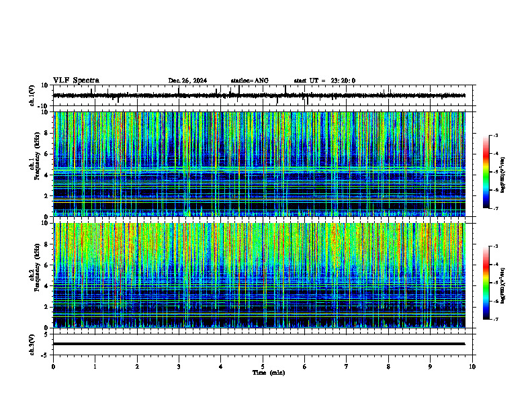Click the "Time (min)" axis label

pos(269,373)
